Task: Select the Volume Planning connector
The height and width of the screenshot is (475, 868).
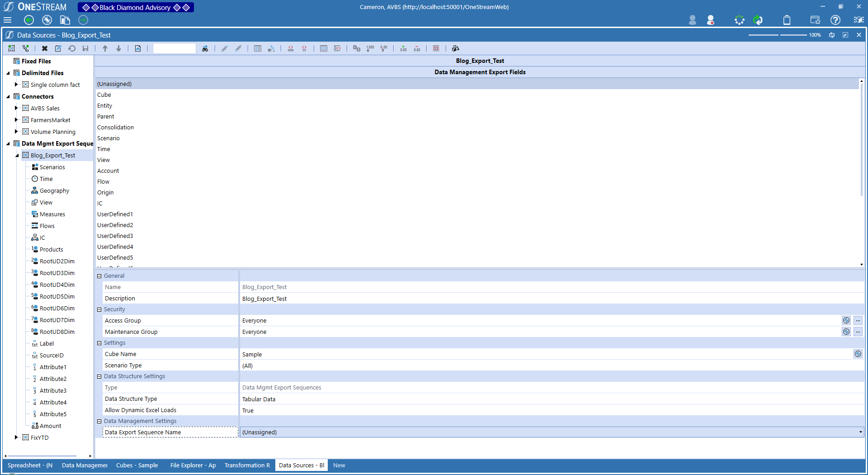Action: click(x=53, y=132)
